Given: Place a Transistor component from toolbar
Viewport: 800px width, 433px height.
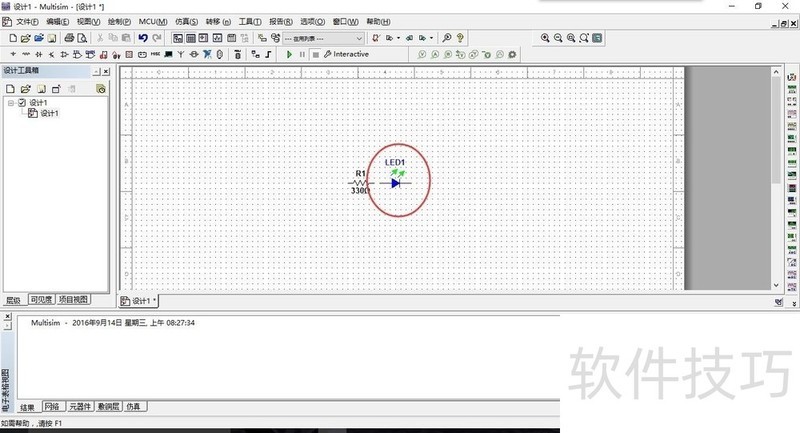Looking at the screenshot, I should [51, 54].
